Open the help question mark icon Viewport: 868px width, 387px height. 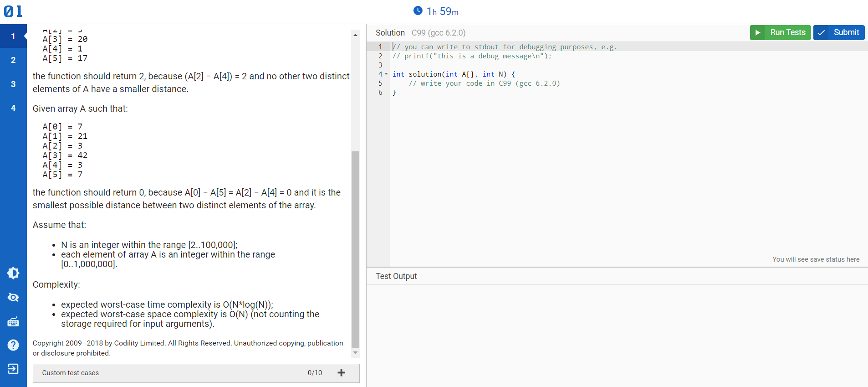[x=13, y=345]
